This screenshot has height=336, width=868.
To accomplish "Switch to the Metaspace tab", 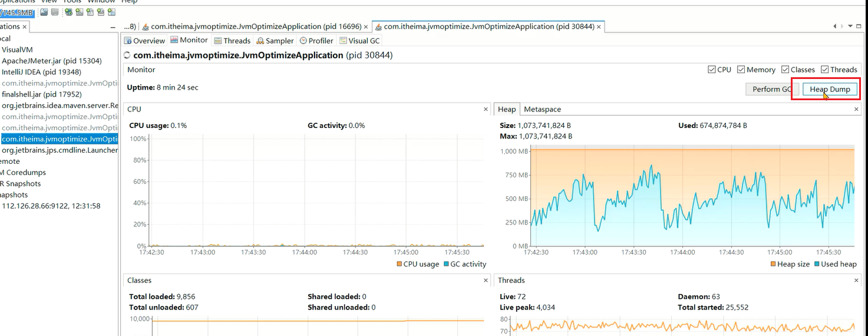I will (x=542, y=109).
